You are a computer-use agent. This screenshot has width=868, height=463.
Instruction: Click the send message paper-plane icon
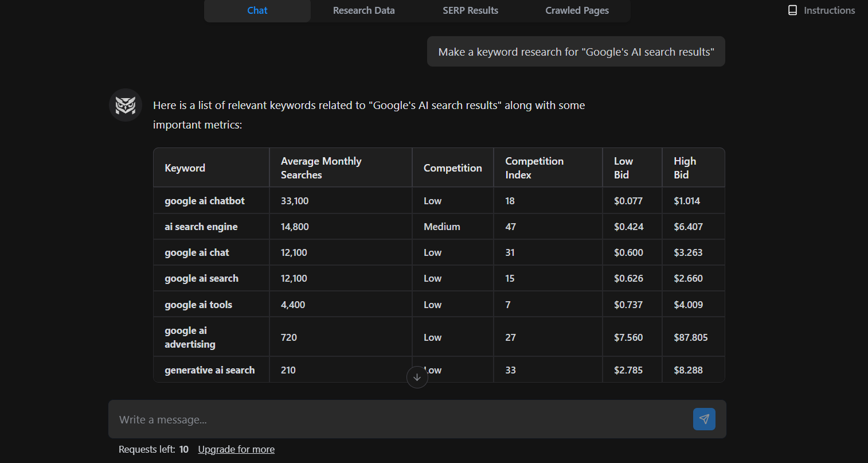(704, 419)
